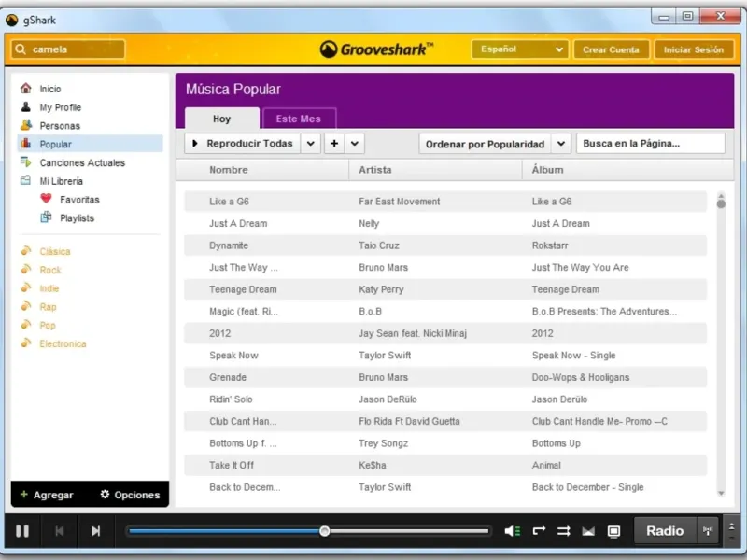Image resolution: width=747 pixels, height=560 pixels.
Task: Click Reproducir Todas button
Action: tap(242, 144)
